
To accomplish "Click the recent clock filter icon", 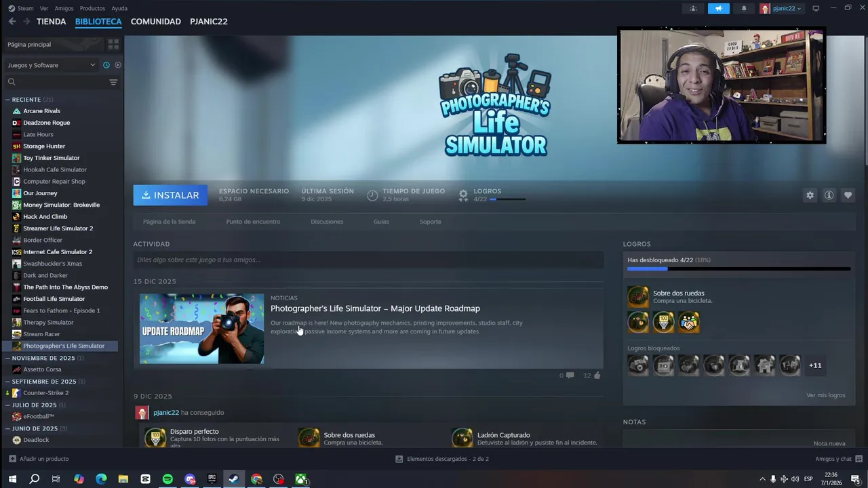I will click(x=106, y=65).
